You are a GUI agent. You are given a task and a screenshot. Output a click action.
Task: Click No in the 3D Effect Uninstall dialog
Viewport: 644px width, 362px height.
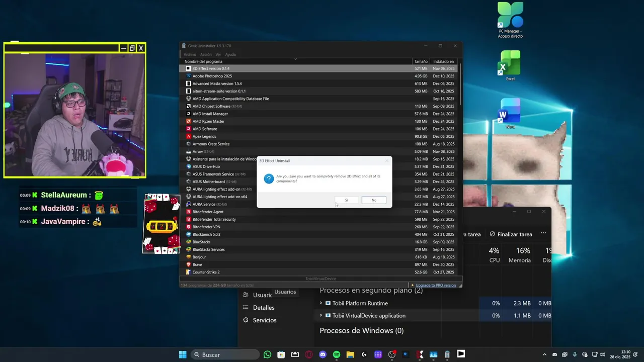pyautogui.click(x=374, y=200)
